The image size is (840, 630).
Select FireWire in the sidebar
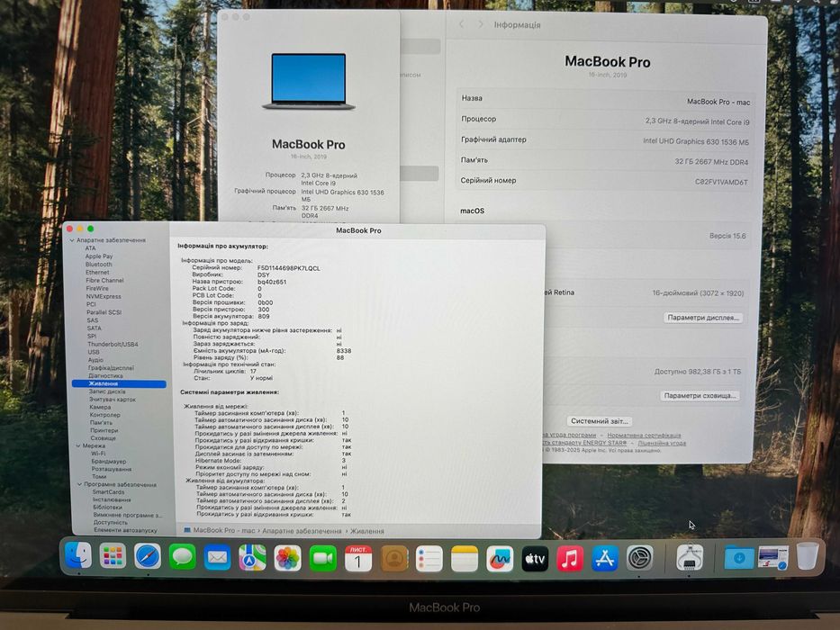(x=97, y=288)
